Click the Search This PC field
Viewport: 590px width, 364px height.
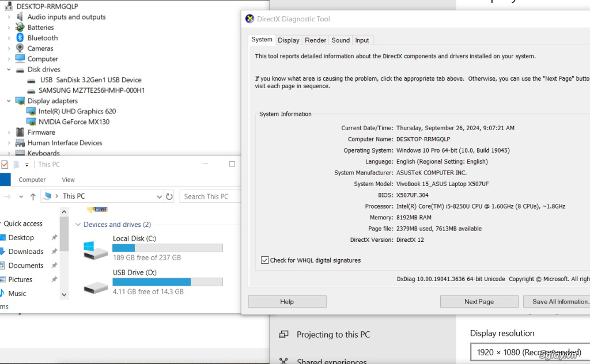tap(210, 196)
